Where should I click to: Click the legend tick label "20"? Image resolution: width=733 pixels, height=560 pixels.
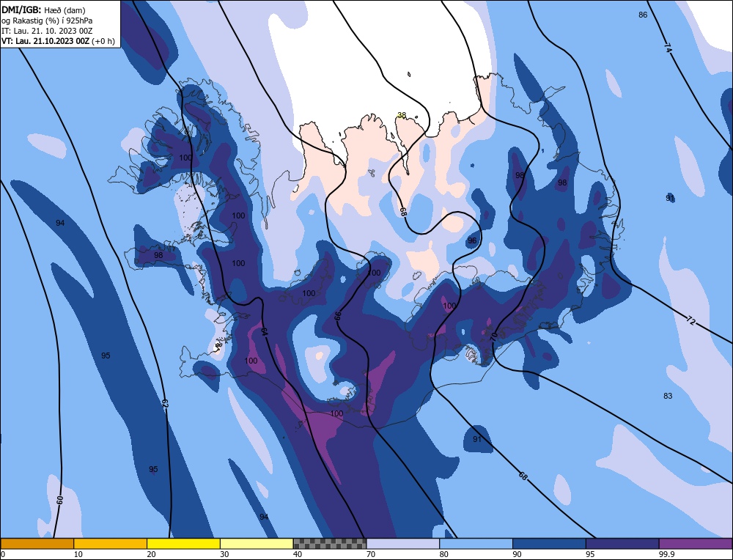tap(152, 554)
